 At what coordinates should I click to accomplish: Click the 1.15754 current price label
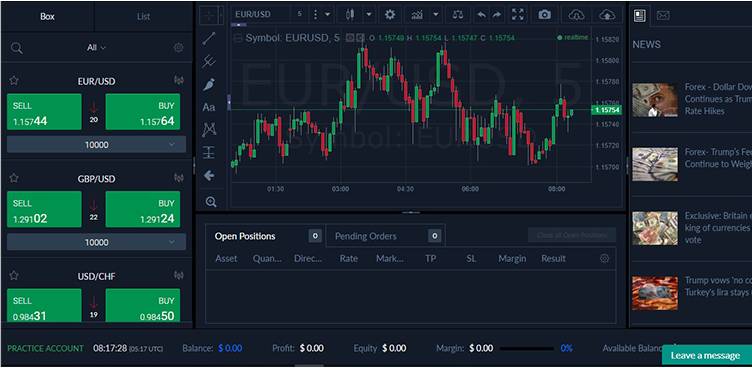point(607,110)
